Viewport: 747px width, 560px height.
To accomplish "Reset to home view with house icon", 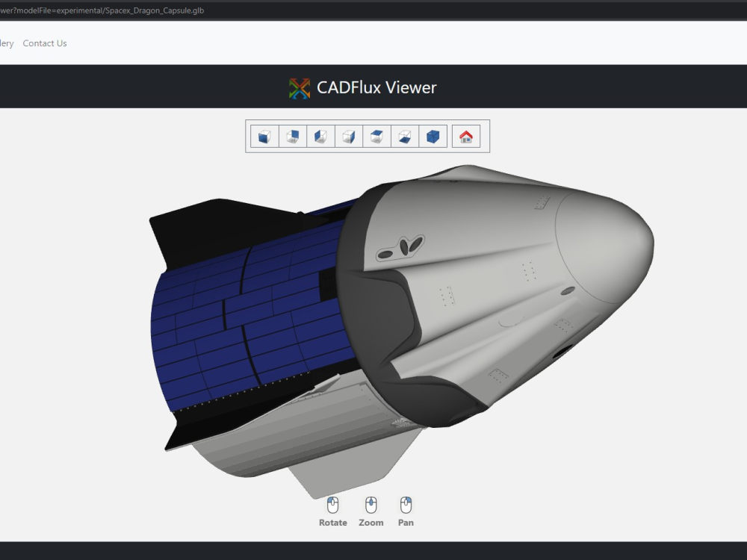I will tap(466, 137).
